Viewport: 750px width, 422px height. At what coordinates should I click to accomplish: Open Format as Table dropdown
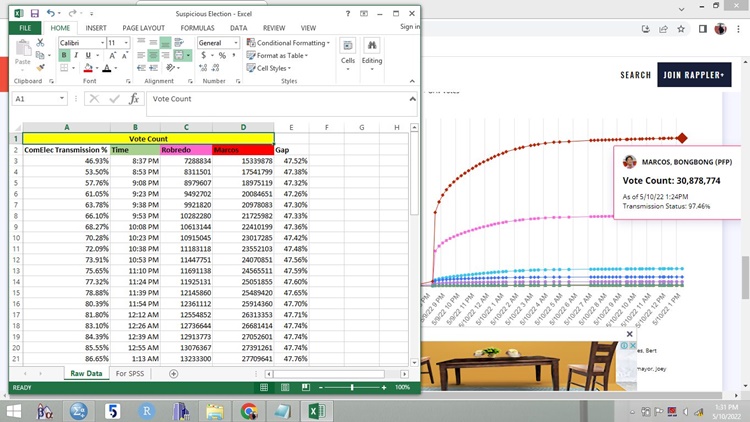(277, 56)
